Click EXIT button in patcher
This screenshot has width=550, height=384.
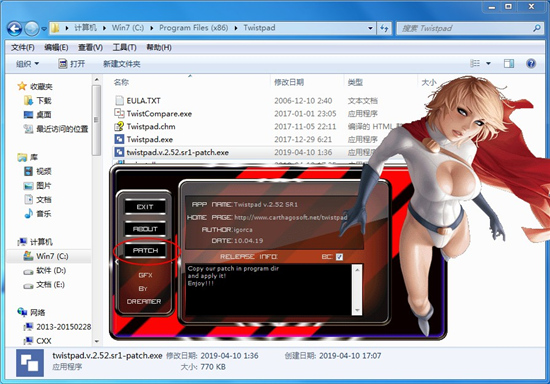coord(145,207)
